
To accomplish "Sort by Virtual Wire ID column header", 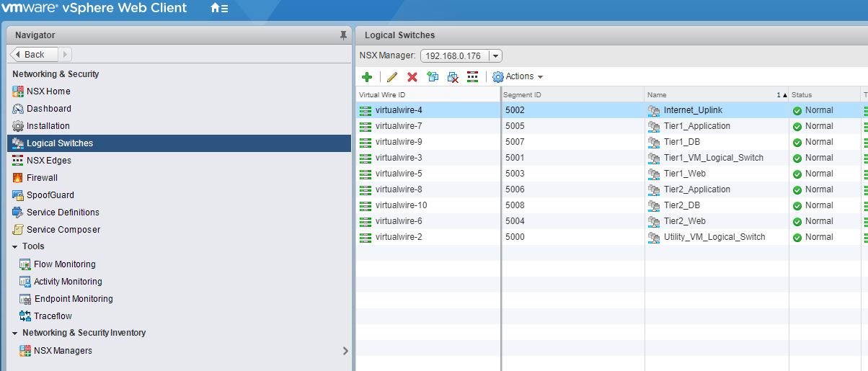I will 428,95.
